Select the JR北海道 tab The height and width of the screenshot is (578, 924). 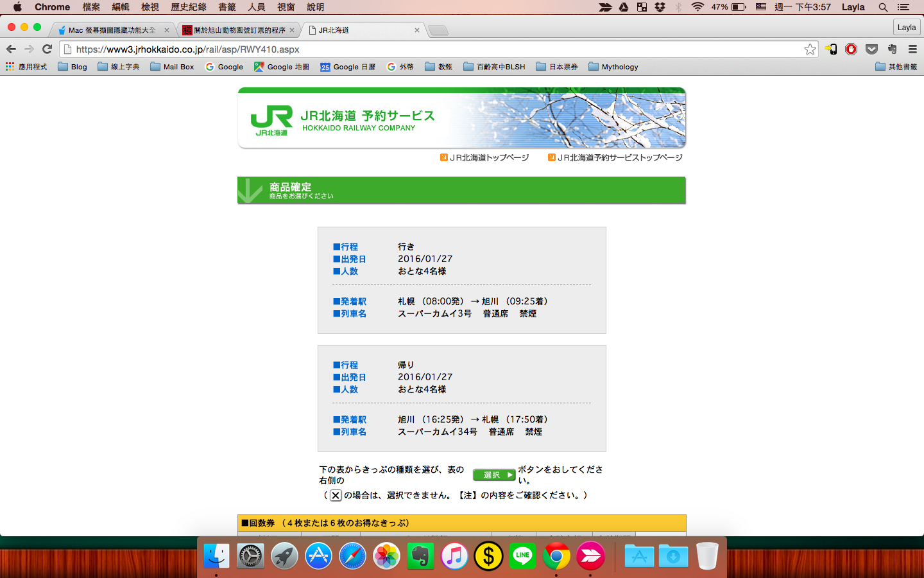pos(363,30)
